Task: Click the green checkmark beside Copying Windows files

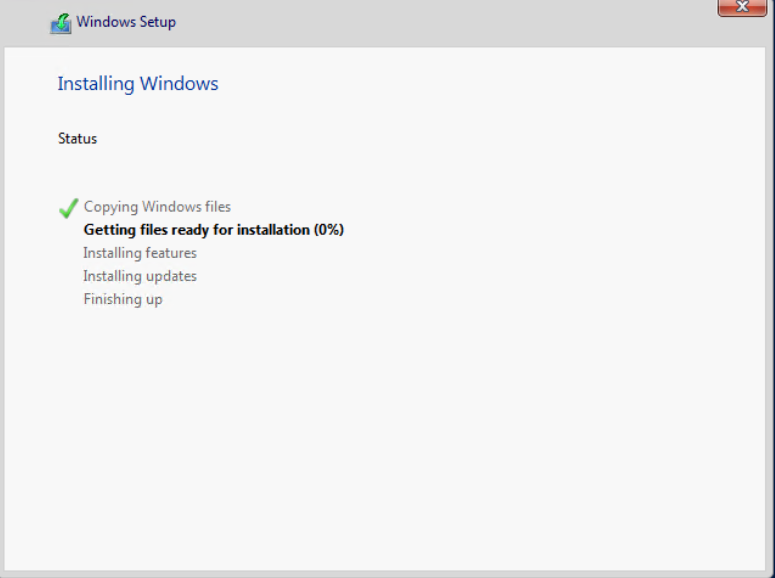Action: click(x=68, y=208)
